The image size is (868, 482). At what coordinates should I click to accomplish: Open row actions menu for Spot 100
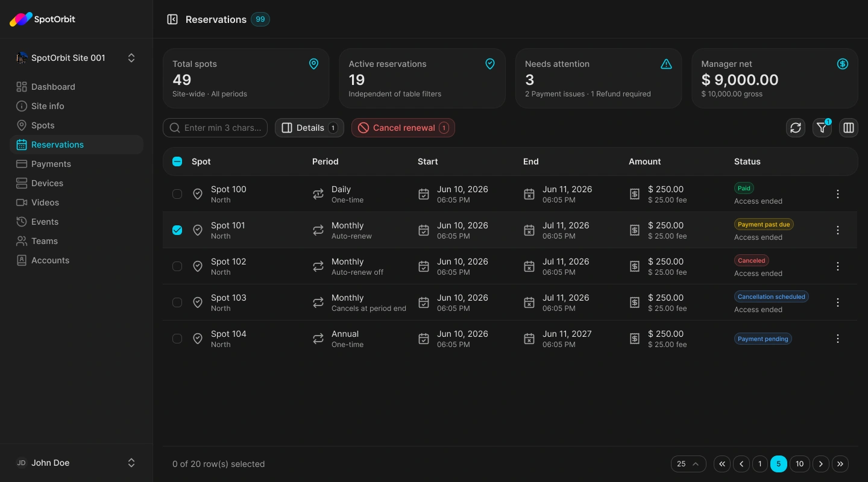(x=838, y=194)
